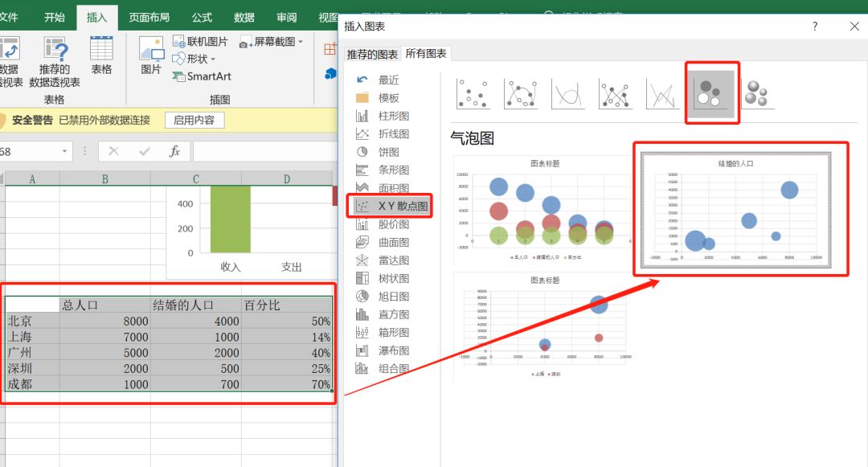Viewport: 868px width, 467px height.
Task: Click the formula bar confirm checkmark
Action: 144,151
